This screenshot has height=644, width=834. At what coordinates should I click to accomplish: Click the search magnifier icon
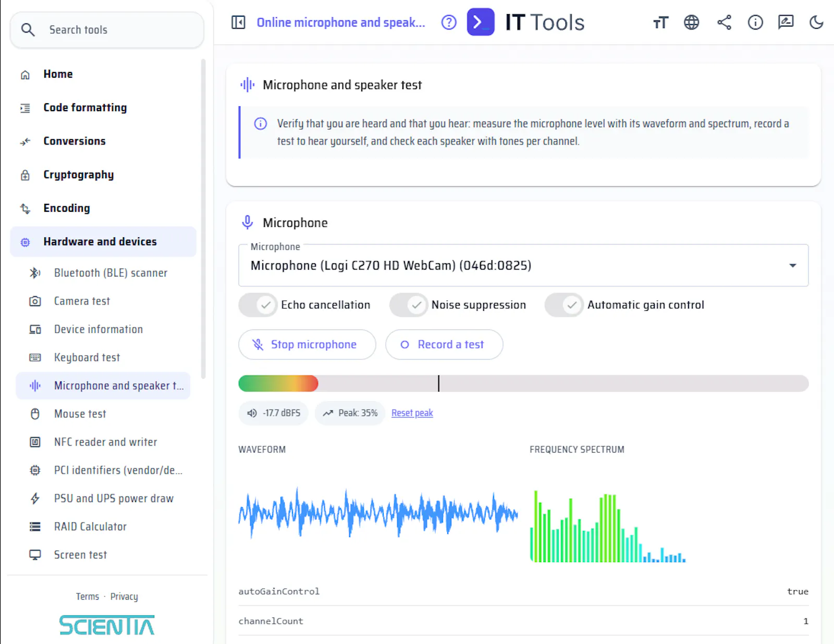point(28,30)
